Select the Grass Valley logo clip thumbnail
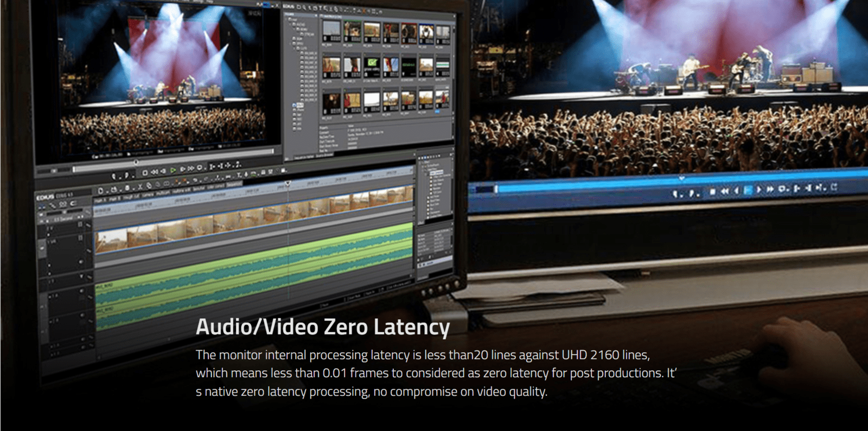Viewport: 868px width, 431px height. tap(371, 66)
